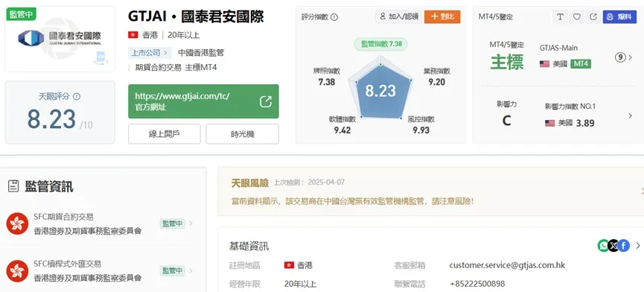Click the 主標 green label
The width and height of the screenshot is (644, 292).
(507, 63)
